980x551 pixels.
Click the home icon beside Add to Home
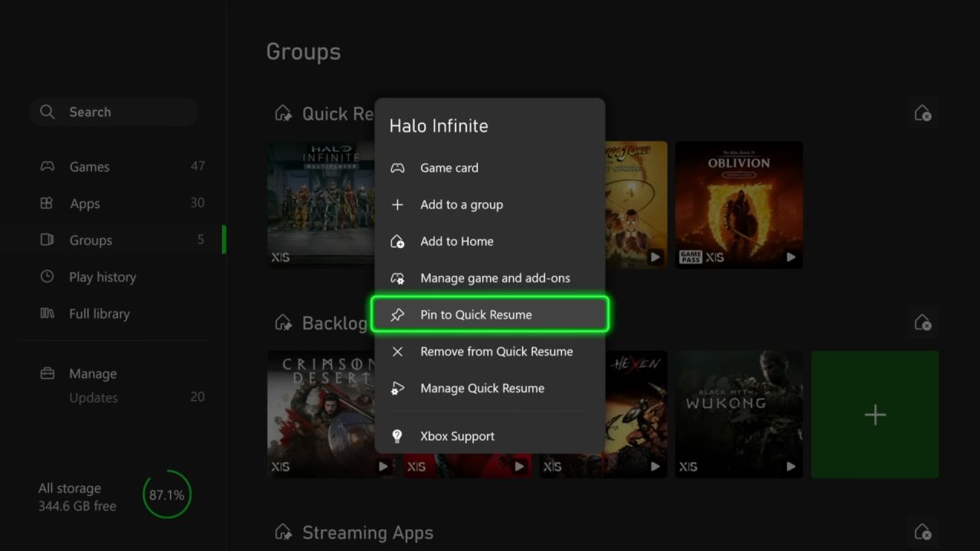pyautogui.click(x=397, y=241)
